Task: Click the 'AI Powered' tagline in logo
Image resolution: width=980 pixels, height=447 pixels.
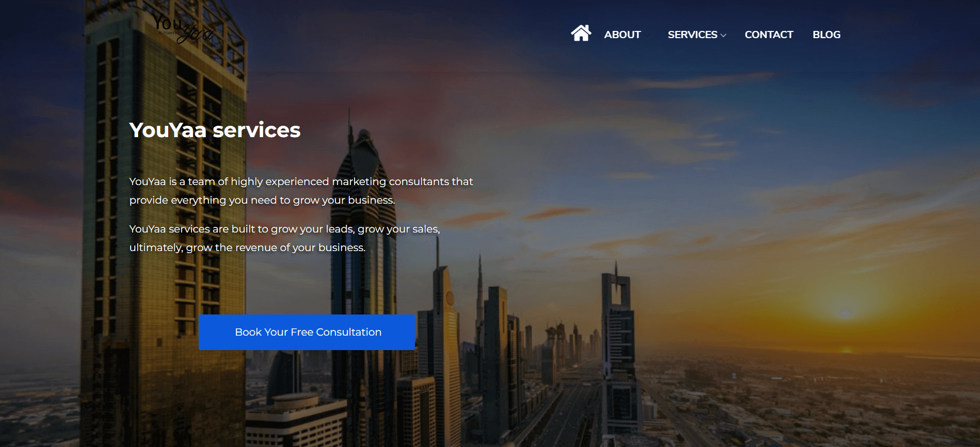Action: (x=168, y=32)
